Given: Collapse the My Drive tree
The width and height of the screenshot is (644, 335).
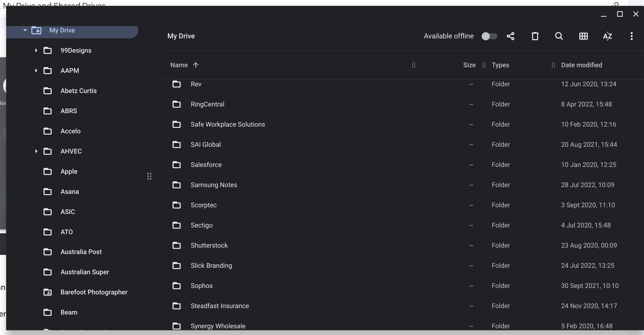Looking at the screenshot, I should pyautogui.click(x=25, y=30).
